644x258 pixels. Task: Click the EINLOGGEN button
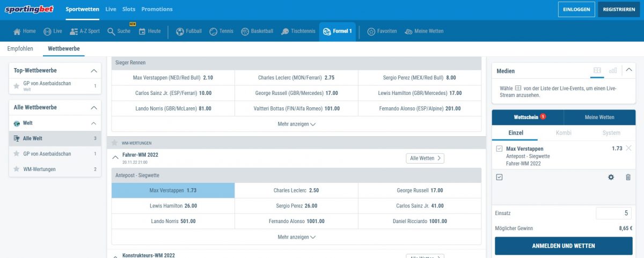(x=576, y=10)
